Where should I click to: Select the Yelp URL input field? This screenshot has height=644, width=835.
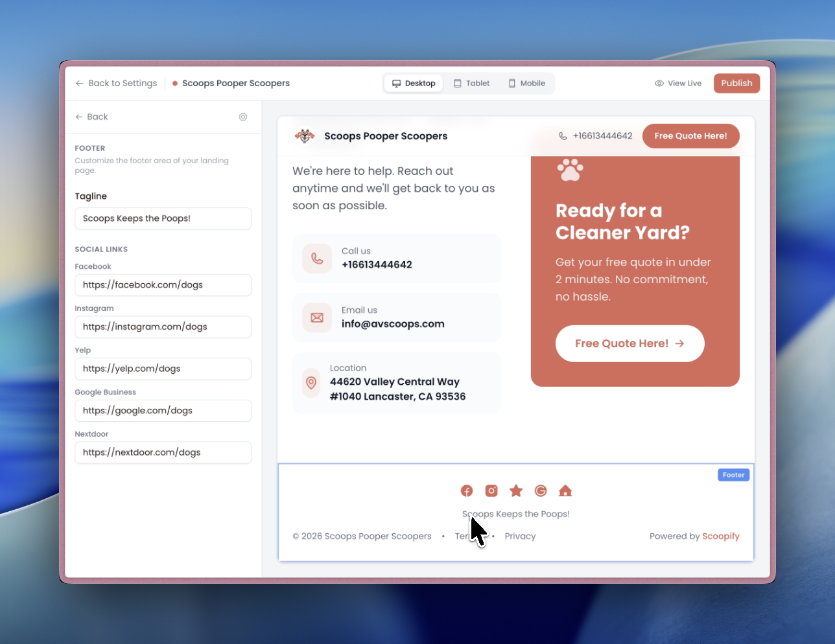tap(163, 369)
